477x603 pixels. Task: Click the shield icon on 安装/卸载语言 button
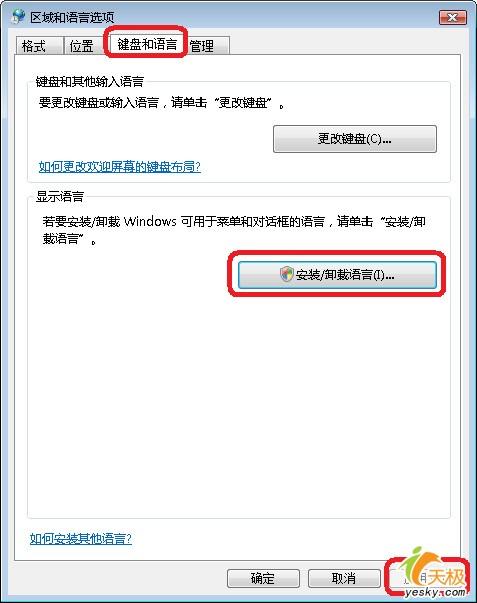(287, 274)
